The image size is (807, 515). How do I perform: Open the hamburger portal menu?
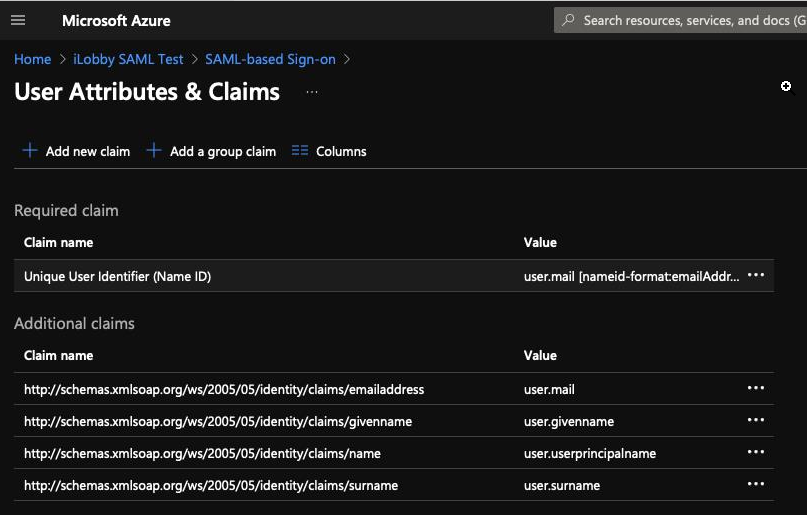pos(18,20)
